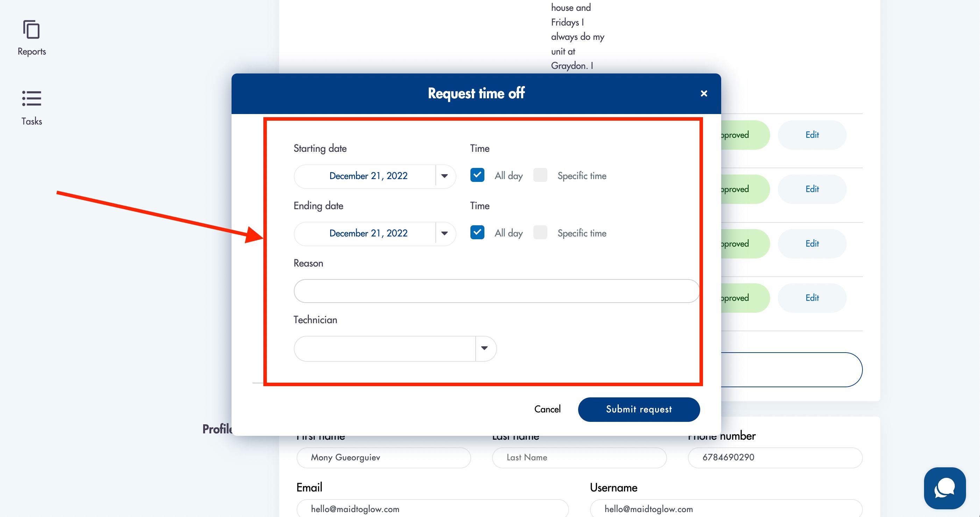Toggle All day for ending date
The image size is (980, 517).
477,233
